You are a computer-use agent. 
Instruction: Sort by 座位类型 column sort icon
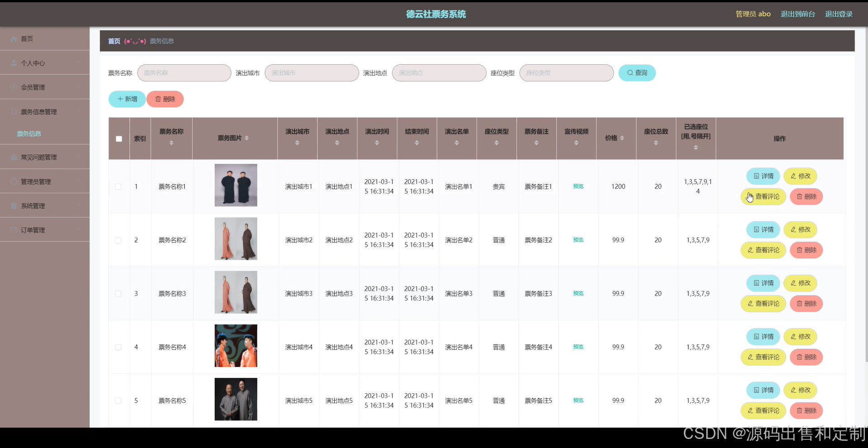[496, 143]
